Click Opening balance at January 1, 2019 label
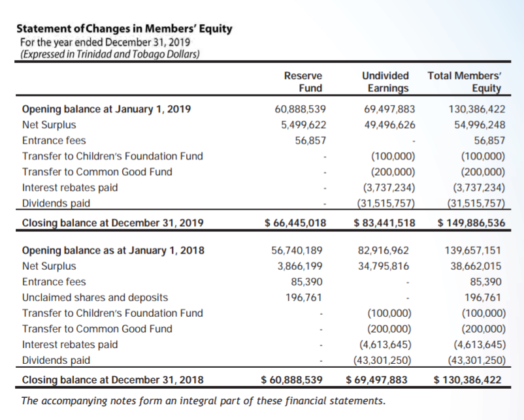Image resolution: width=524 pixels, height=420 pixels. tap(106, 109)
